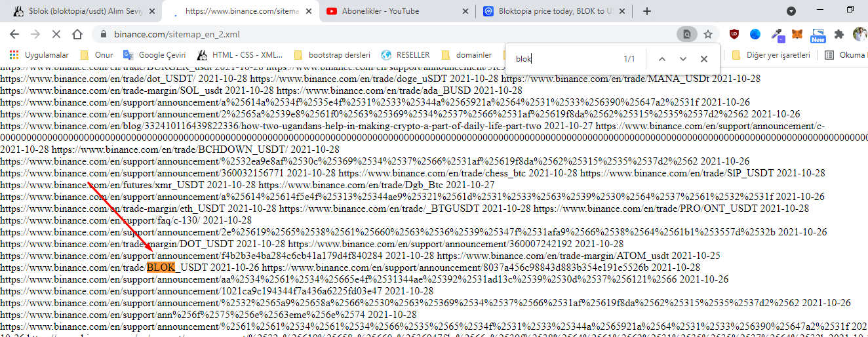Open the tab search dropdown

[791, 11]
